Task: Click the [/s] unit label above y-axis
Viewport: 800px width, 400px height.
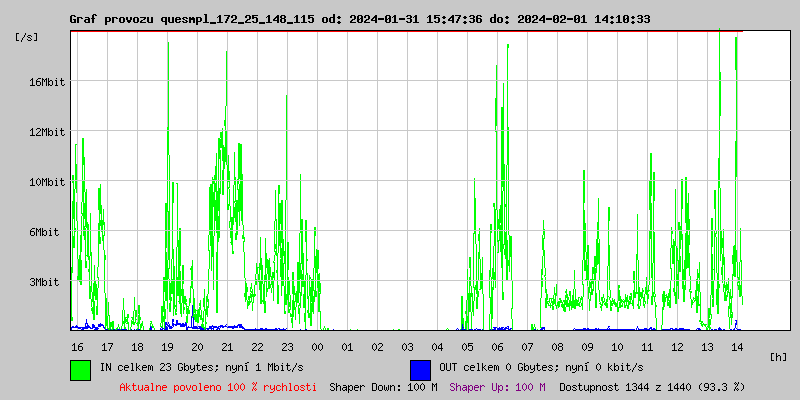Action: 27,37
